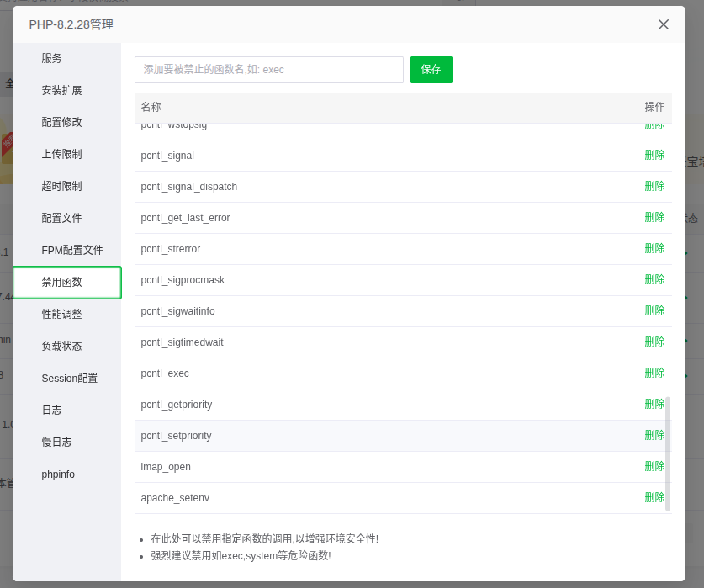Remove pcntl_exec from disabled functions
Viewport: 704px width, 588px height.
pyautogui.click(x=654, y=373)
